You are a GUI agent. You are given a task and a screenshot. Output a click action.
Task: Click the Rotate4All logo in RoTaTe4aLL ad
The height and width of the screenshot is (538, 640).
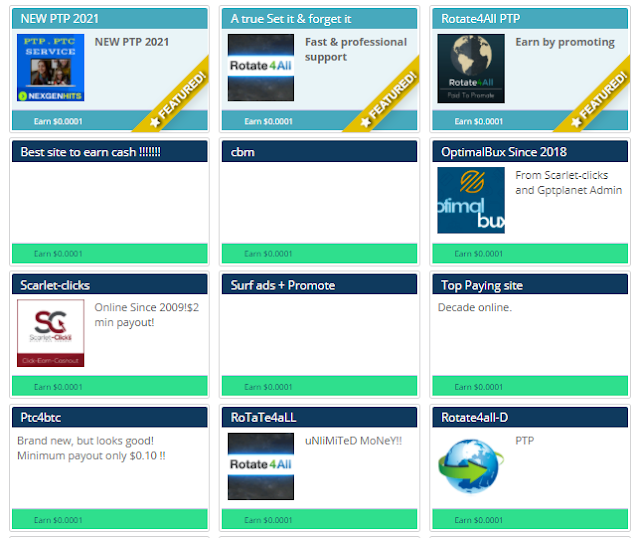point(261,466)
